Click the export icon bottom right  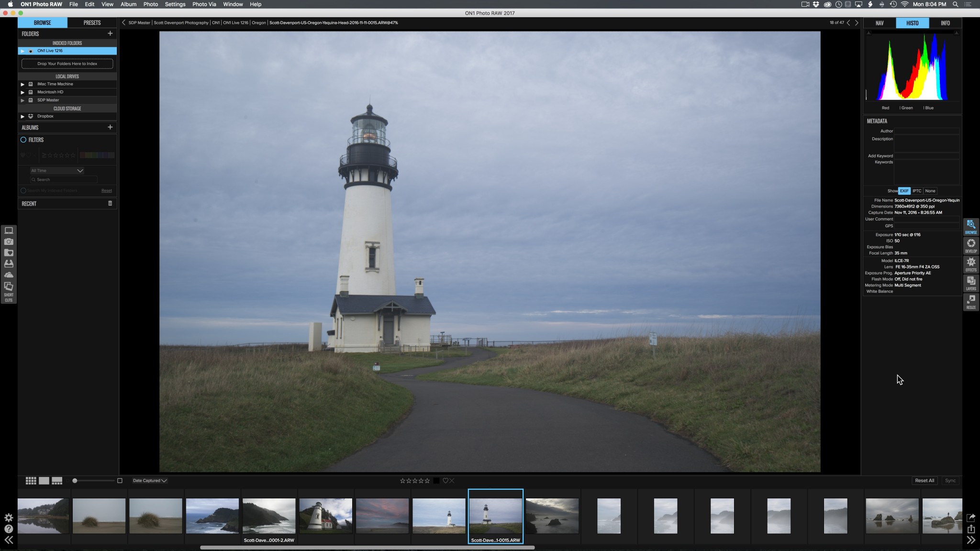click(971, 529)
